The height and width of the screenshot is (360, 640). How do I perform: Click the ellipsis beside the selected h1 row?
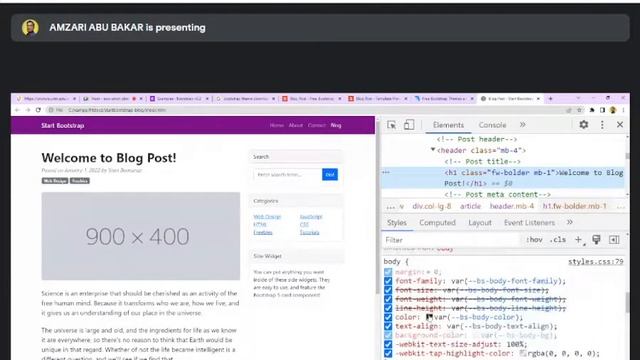[386, 172]
